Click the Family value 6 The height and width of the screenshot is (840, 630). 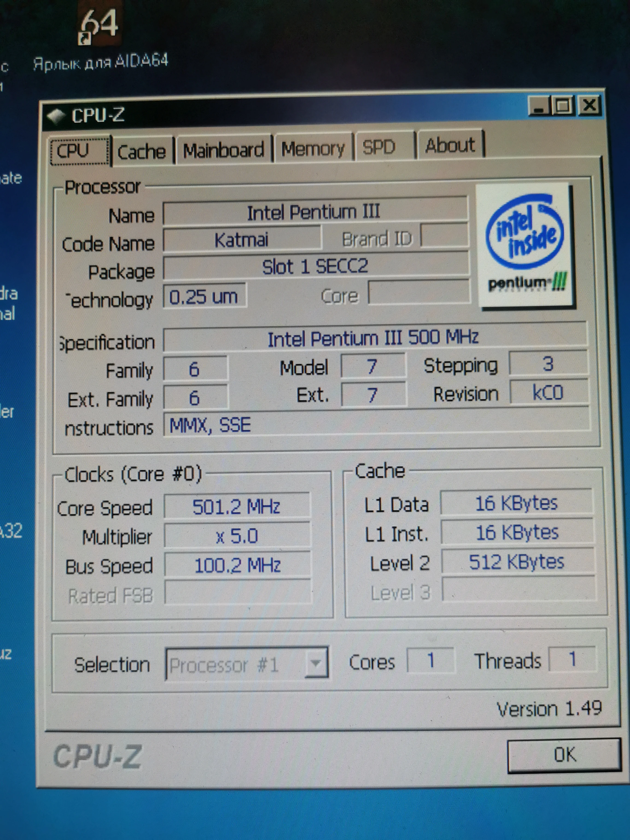pyautogui.click(x=195, y=369)
